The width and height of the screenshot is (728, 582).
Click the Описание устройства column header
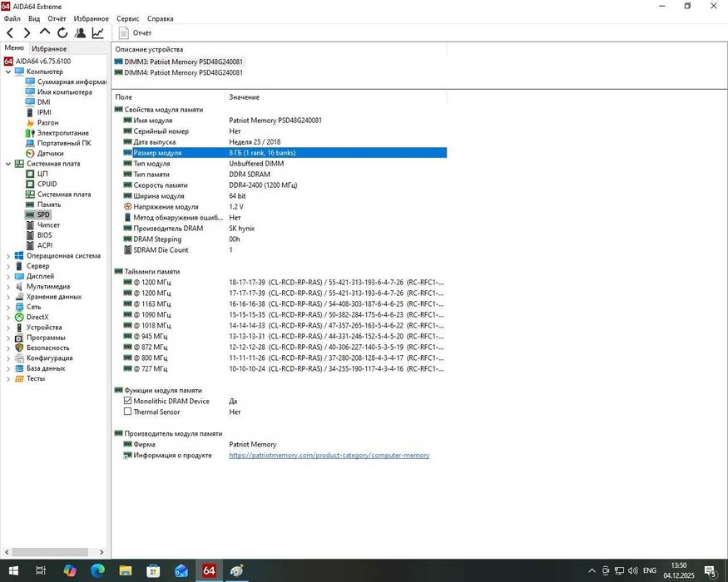point(280,49)
